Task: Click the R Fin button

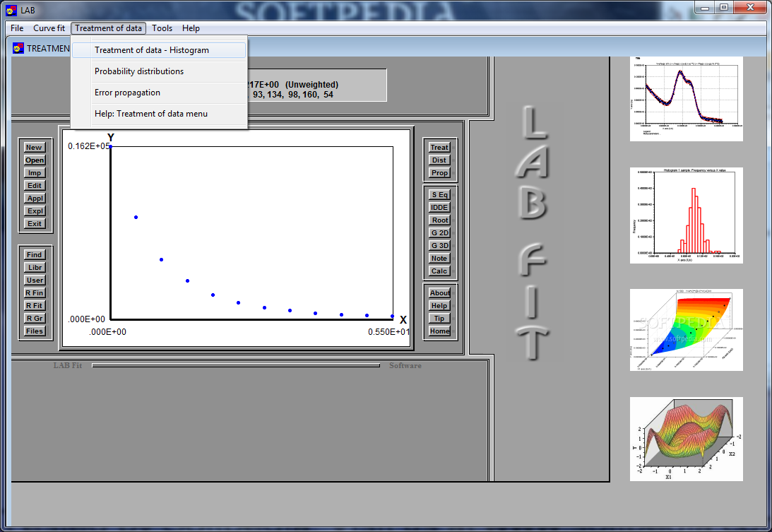Action: (x=35, y=293)
